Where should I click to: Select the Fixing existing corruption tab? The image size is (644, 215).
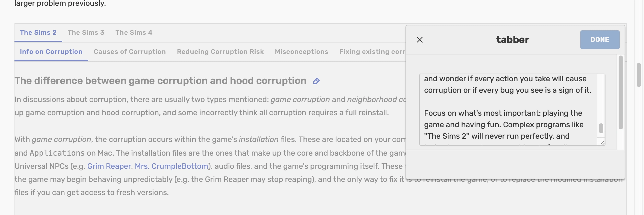(x=372, y=52)
